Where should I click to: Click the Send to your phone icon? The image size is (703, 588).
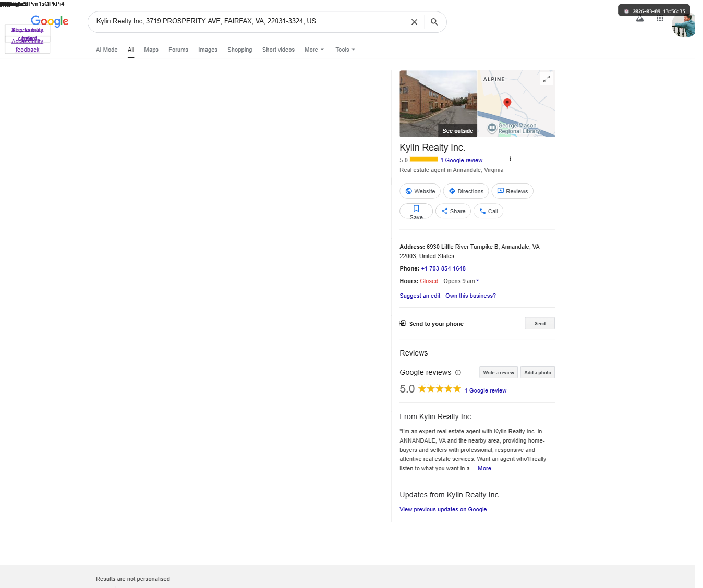point(403,323)
